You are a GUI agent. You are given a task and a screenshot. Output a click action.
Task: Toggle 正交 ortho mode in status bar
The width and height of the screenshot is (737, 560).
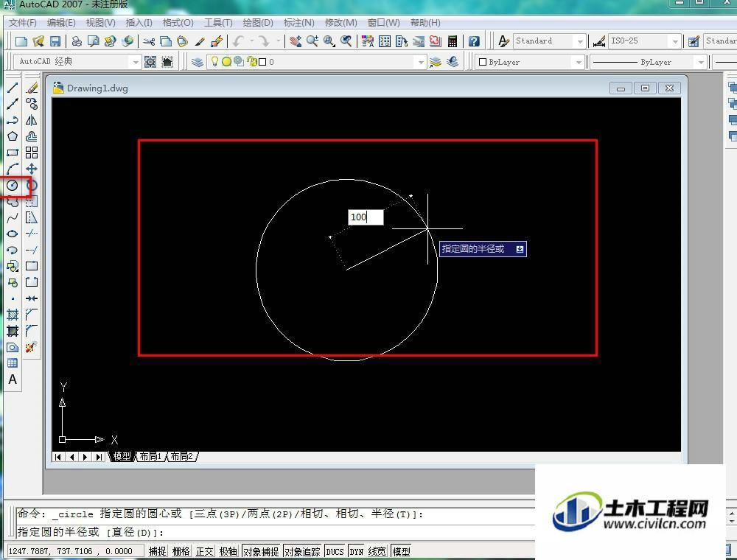[x=204, y=551]
